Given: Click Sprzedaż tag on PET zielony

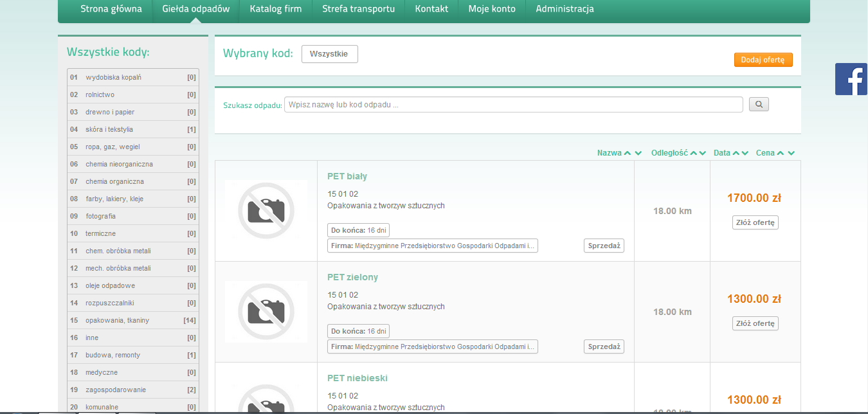Looking at the screenshot, I should tap(604, 346).
